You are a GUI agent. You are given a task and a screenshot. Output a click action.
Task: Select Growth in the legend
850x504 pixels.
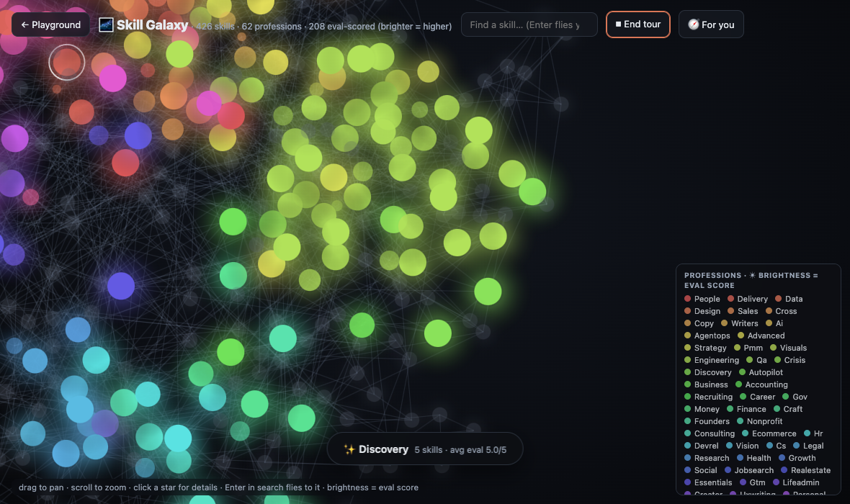tap(797, 458)
